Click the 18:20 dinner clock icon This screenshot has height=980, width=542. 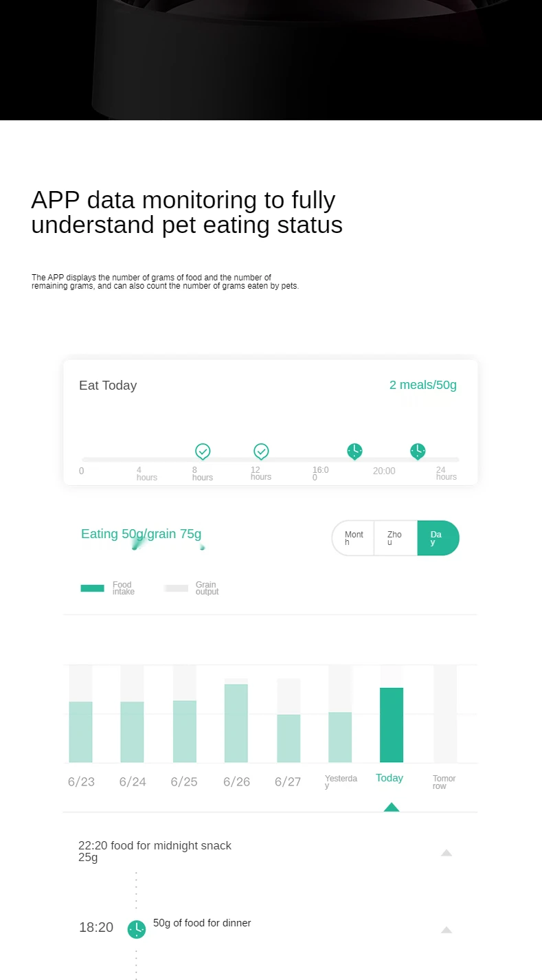click(137, 929)
